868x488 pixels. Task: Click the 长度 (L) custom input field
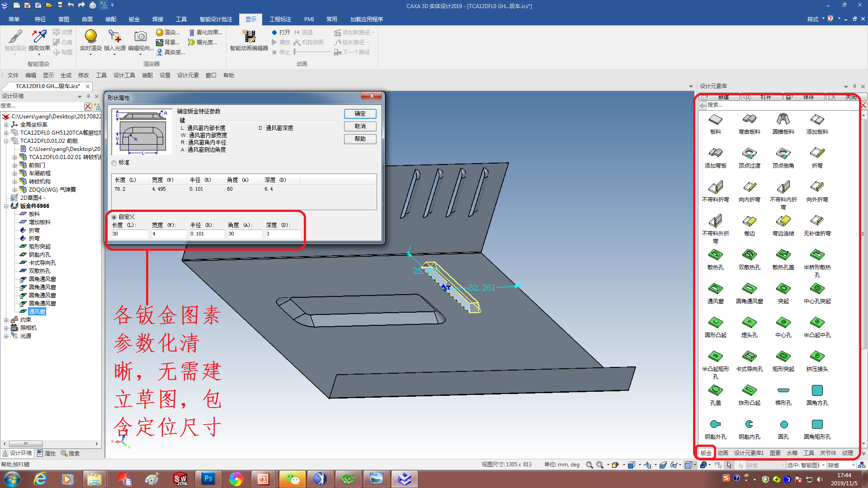click(x=130, y=234)
